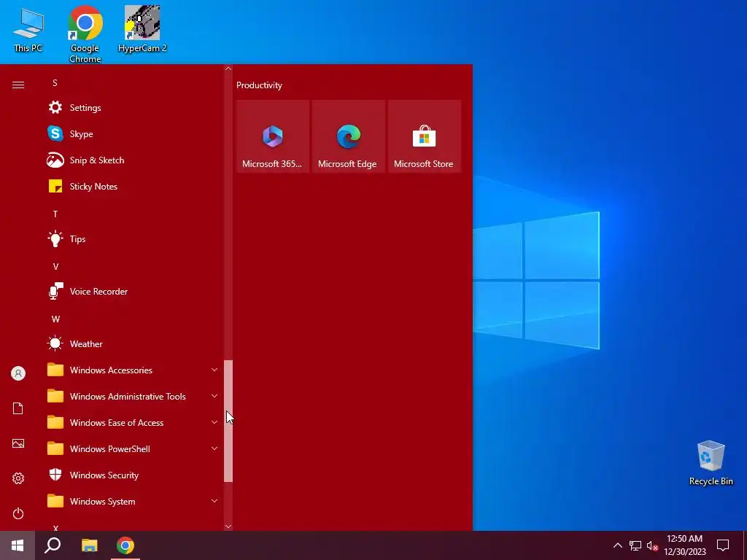Open Windows Security shield icon
Screen dimensions: 747x560
pos(55,475)
